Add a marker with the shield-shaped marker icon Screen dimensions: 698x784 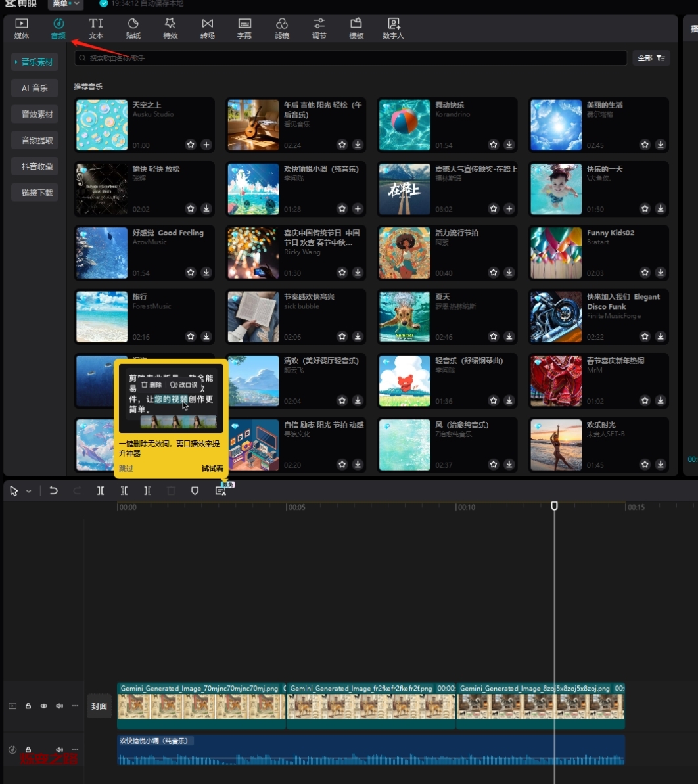pyautogui.click(x=195, y=491)
